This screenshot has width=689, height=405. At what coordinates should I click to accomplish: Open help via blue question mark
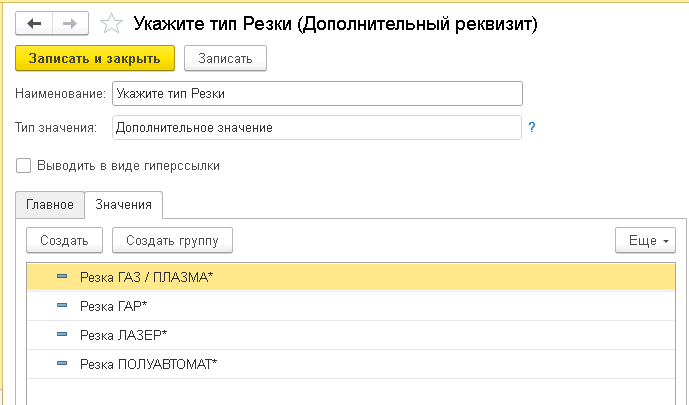point(532,128)
